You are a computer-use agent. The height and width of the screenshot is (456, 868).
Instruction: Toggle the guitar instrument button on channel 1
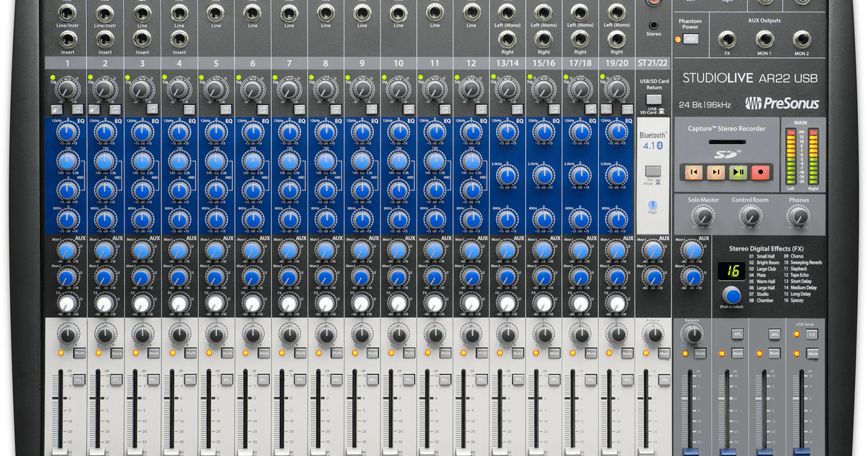point(58,109)
